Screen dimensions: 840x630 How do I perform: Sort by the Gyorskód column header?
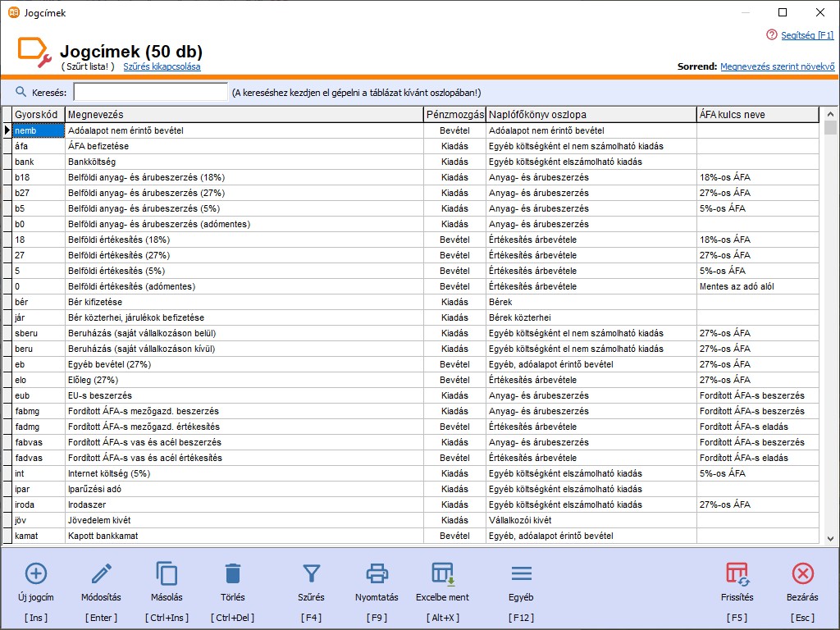point(38,115)
